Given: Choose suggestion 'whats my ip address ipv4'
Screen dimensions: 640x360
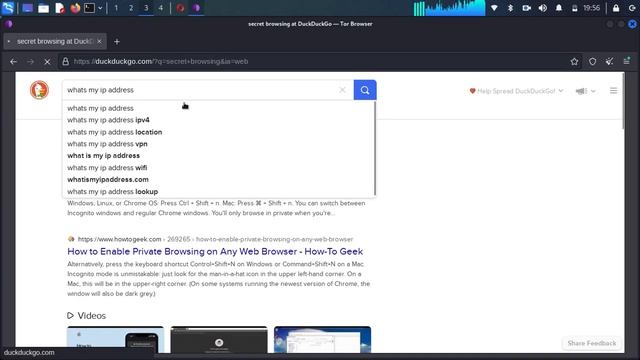Looking at the screenshot, I should [x=218, y=120].
